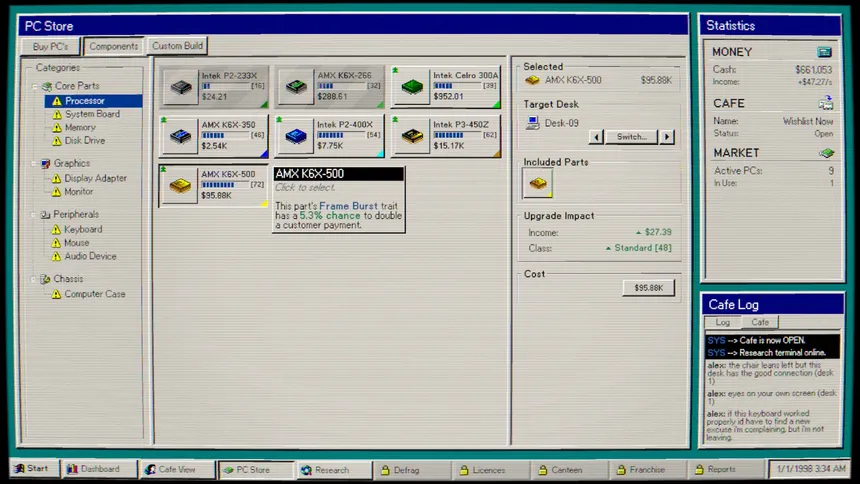Click the warning icon beside Keyboard
Viewport: 860px width, 484px height.
tap(56, 229)
